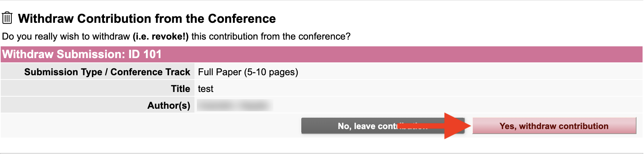644x154 pixels.
Task: Click the trash can icon beside heading
Action: pyautogui.click(x=7, y=18)
